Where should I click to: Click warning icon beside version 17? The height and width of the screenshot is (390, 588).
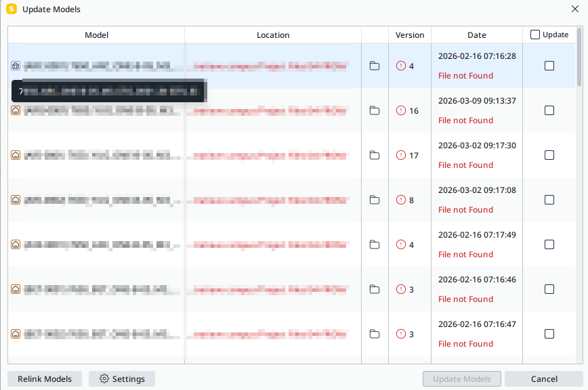click(x=401, y=155)
